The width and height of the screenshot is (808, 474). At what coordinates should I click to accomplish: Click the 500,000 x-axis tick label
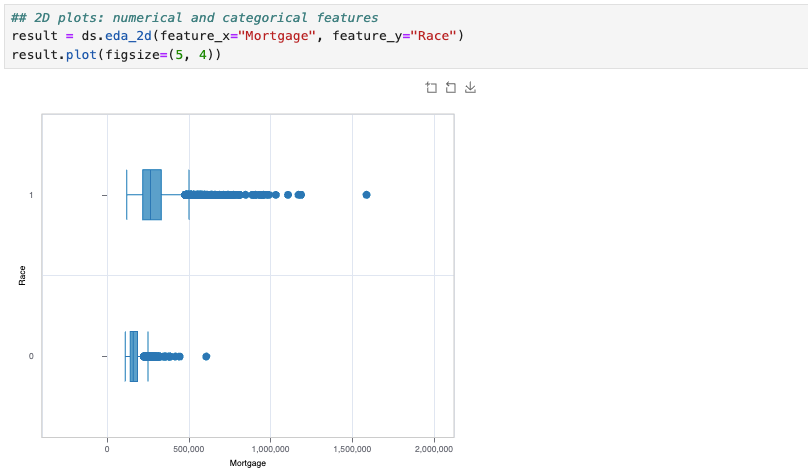[189, 449]
